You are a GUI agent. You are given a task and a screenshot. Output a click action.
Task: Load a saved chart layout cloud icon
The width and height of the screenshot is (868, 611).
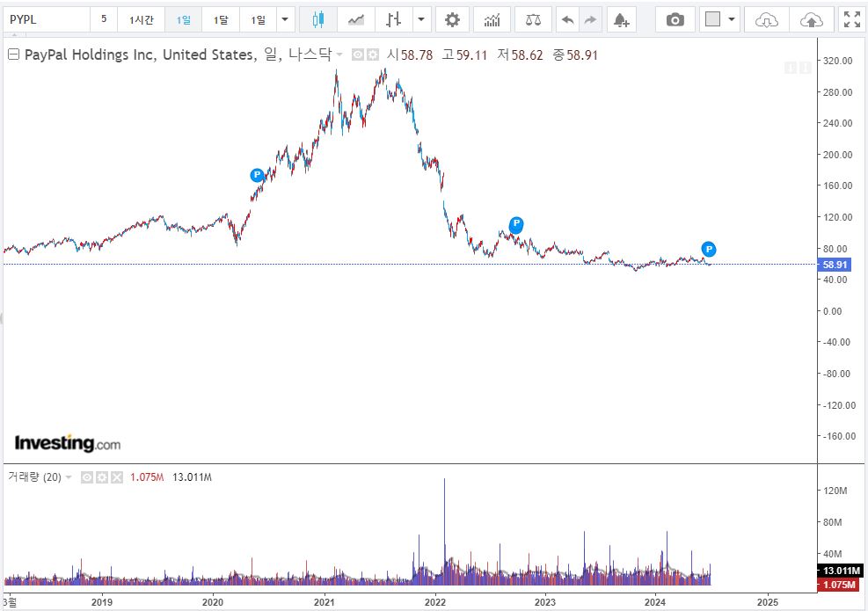(x=766, y=20)
